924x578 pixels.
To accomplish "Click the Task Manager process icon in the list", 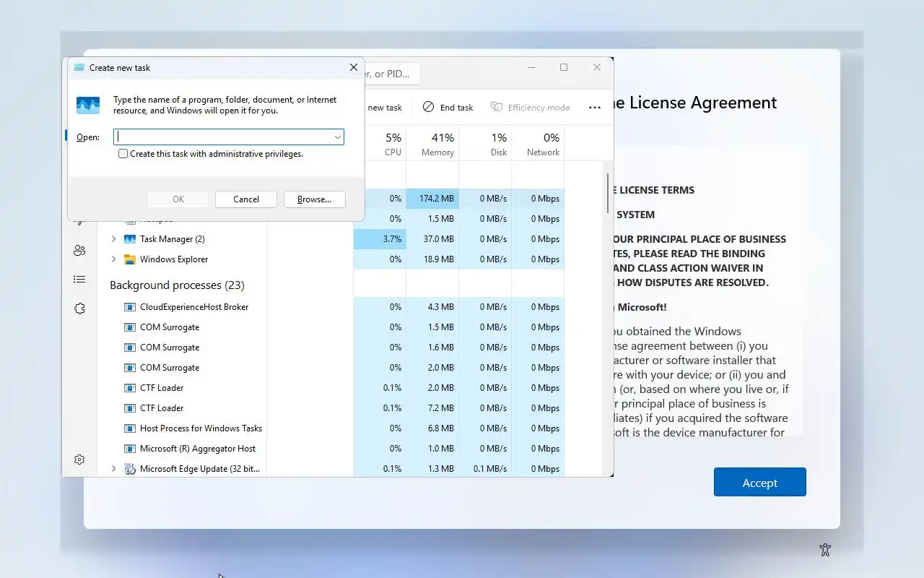I will (130, 239).
